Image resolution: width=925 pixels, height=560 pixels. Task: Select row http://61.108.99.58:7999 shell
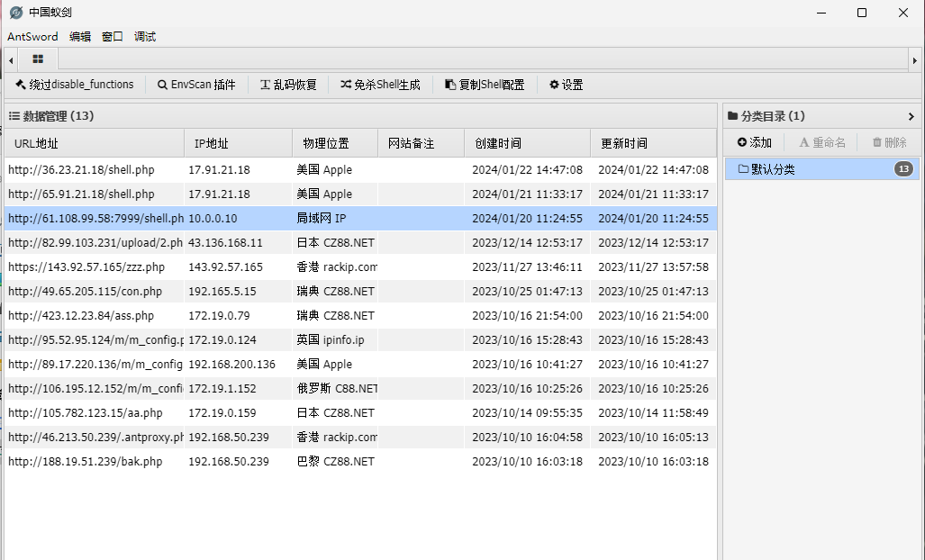point(360,218)
